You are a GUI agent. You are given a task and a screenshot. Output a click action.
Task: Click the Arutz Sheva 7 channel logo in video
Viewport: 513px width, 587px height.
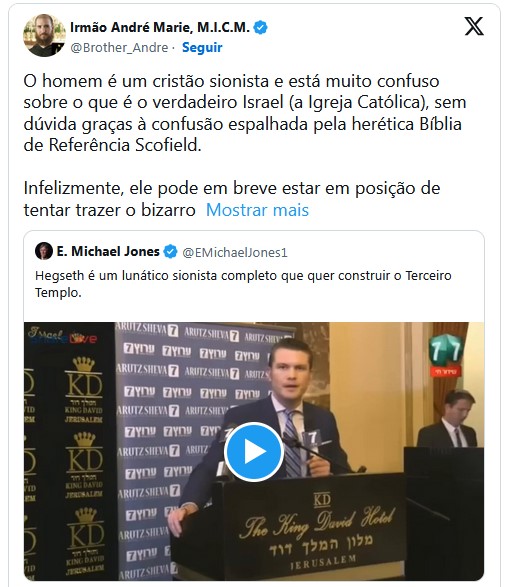[446, 355]
